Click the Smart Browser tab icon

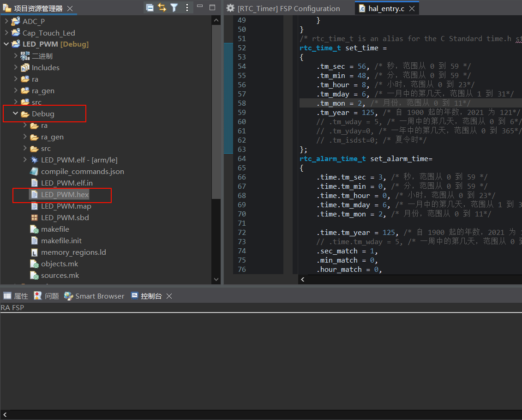[69, 296]
